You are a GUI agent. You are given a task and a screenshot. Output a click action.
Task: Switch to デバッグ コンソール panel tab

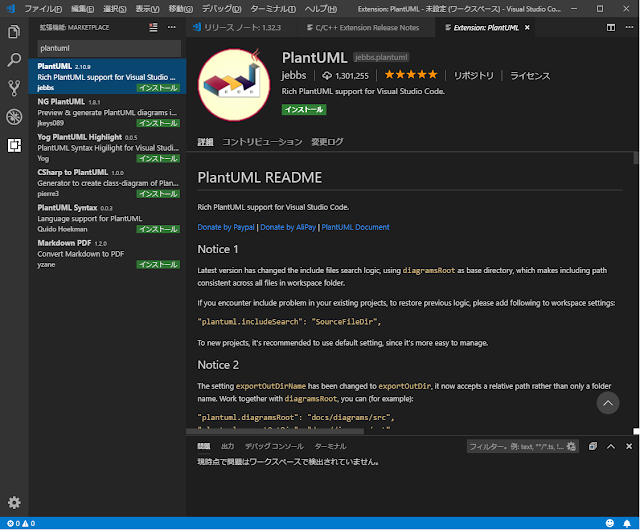click(x=274, y=446)
